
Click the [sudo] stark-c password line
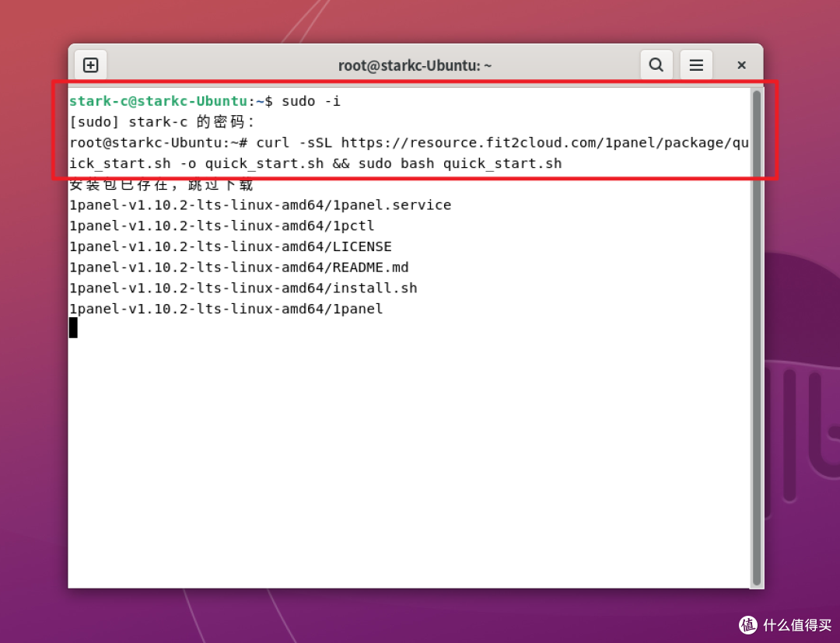coord(162,121)
